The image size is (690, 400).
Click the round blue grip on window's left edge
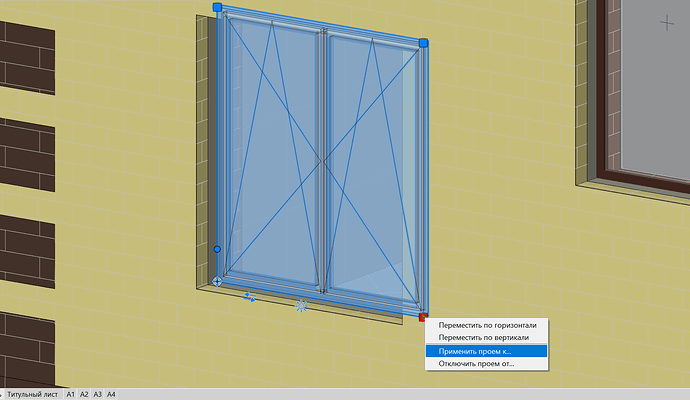point(217,249)
